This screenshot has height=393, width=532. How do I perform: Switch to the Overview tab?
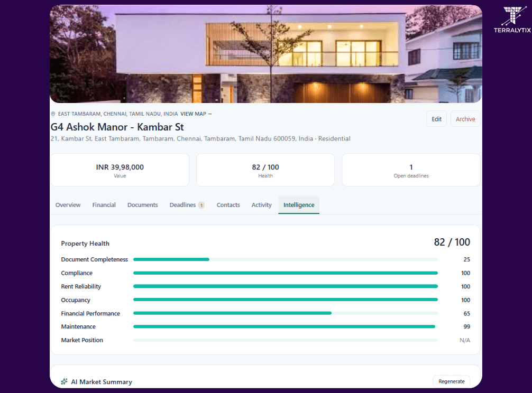(x=68, y=205)
